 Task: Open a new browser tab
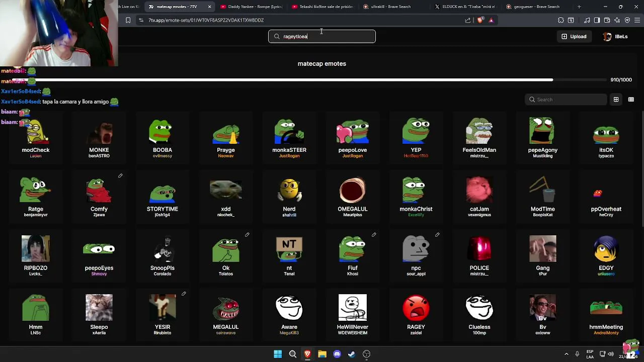coord(579,7)
